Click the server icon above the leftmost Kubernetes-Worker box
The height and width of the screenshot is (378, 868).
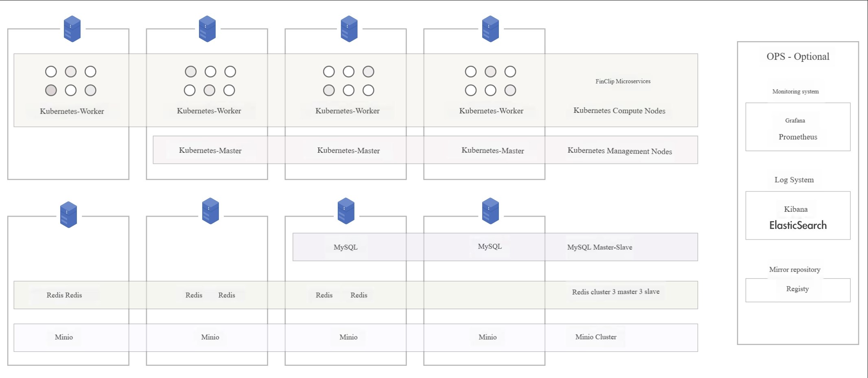pos(72,29)
